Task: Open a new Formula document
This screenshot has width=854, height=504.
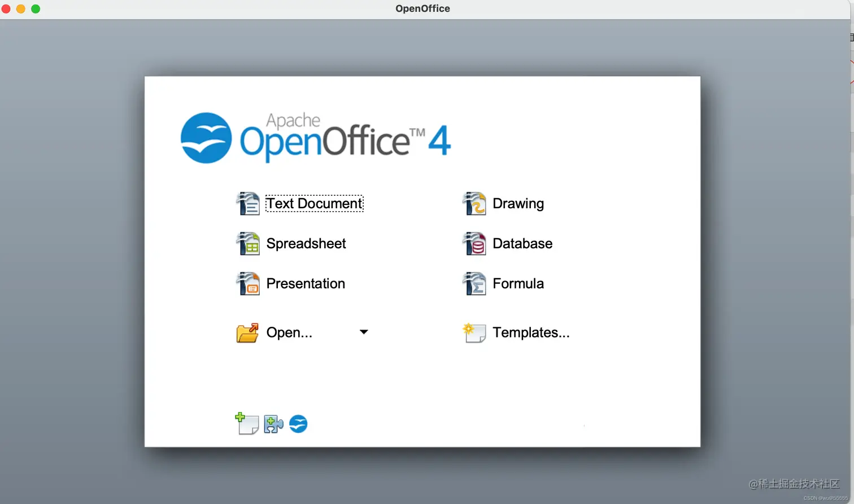Action: coord(518,283)
